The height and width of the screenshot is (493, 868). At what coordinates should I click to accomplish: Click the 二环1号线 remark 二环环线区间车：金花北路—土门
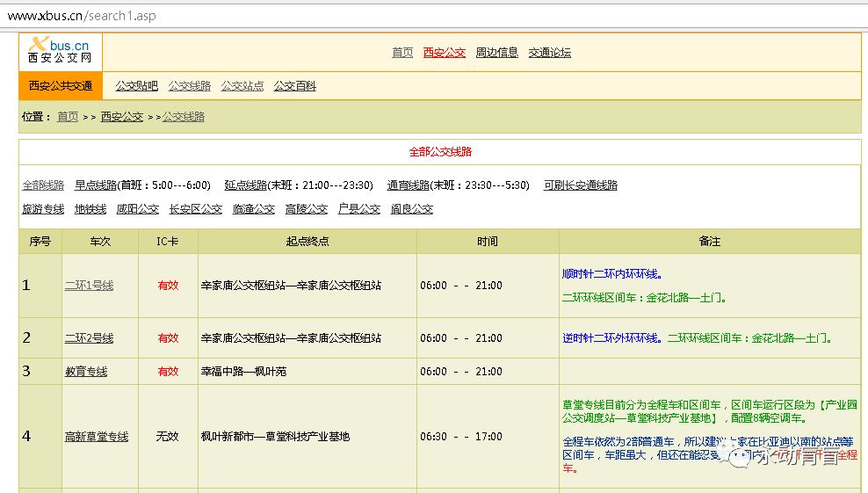click(x=644, y=297)
